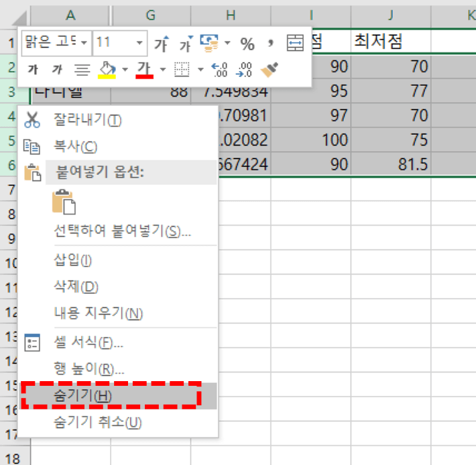Viewport: 476px width, 465px height.
Task: Open borders dropdown arrow
Action: click(200, 70)
